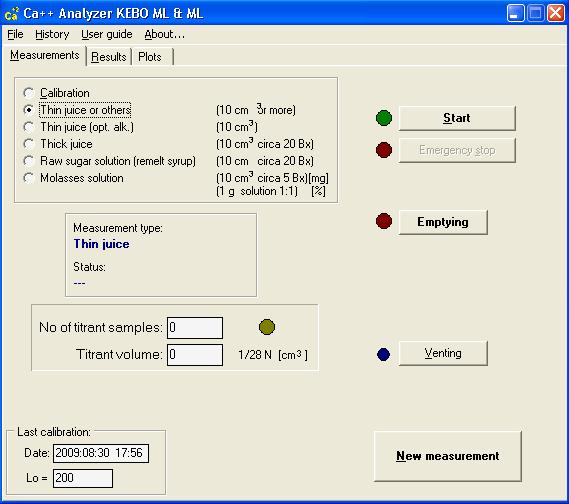Click the No of titrant samples field
569x504 pixels.
(x=195, y=328)
